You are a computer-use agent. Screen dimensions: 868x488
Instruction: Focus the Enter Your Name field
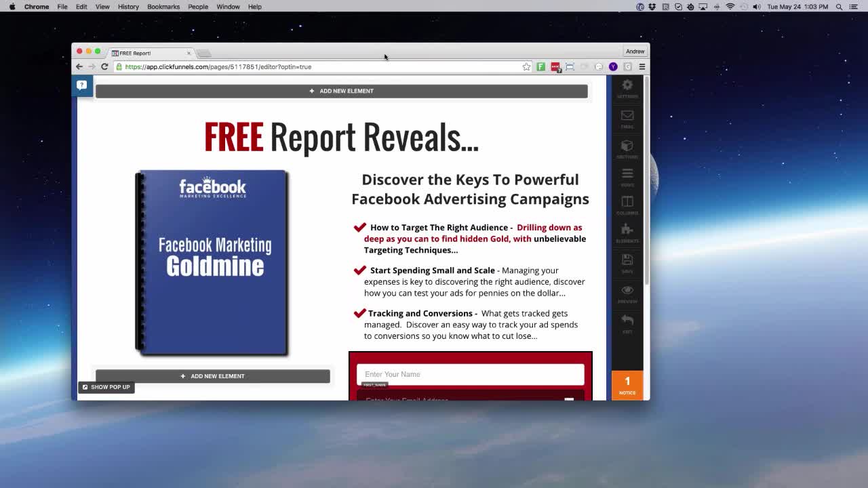pyautogui.click(x=471, y=374)
